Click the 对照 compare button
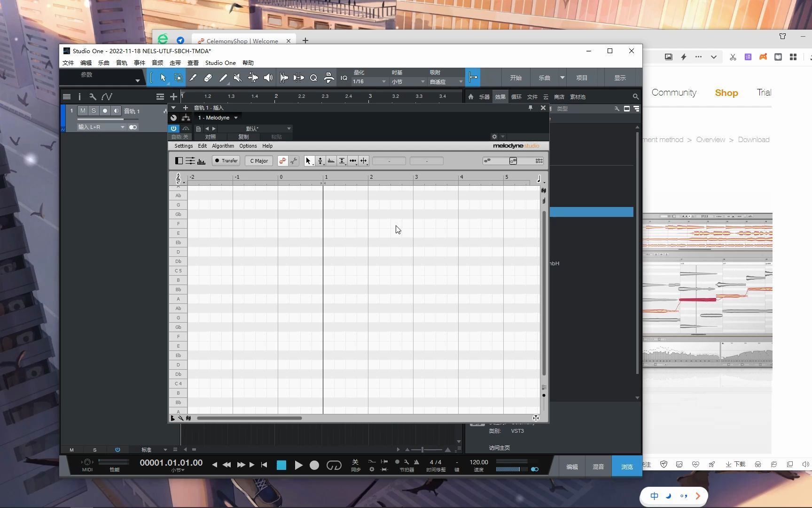Screen dimensions: 812x508 click(211, 137)
